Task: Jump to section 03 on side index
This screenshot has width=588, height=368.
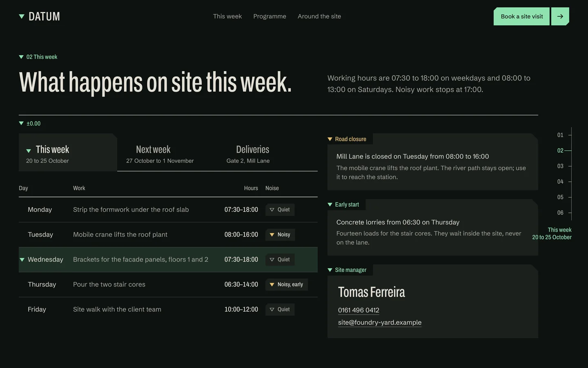Action: coord(560,166)
